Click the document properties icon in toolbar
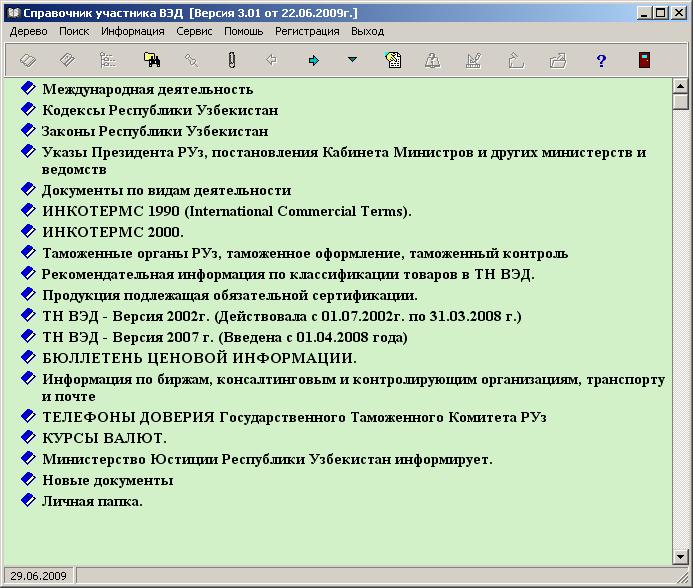The height and width of the screenshot is (588, 693). [x=394, y=61]
